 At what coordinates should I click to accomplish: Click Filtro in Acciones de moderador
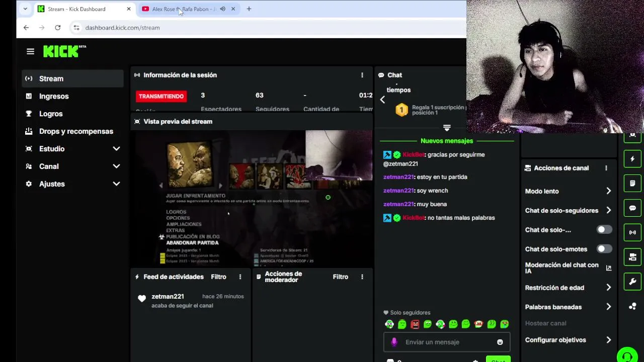340,277
